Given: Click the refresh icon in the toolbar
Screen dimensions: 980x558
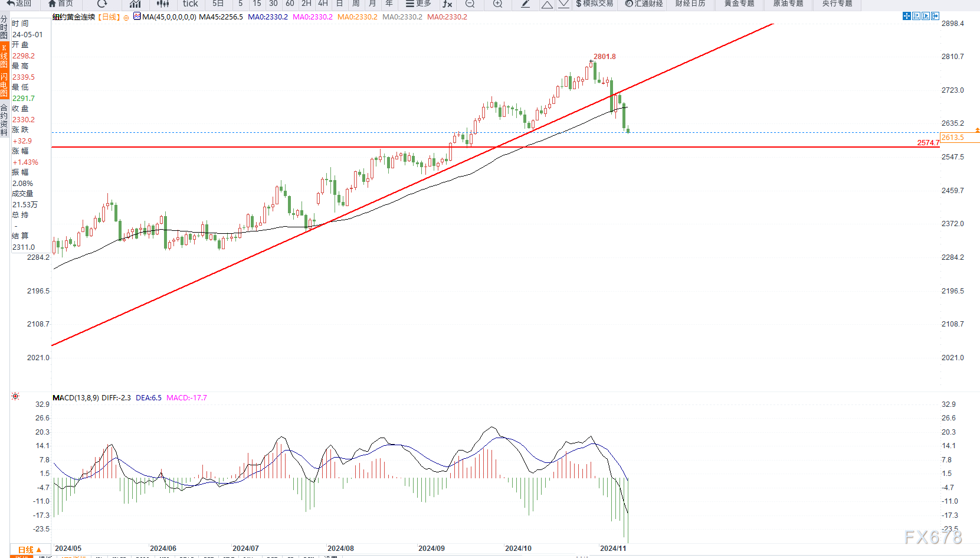Looking at the screenshot, I should coord(102,4).
